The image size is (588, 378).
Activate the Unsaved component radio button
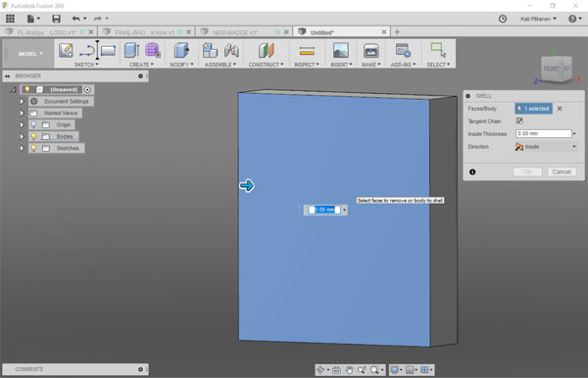tap(87, 89)
